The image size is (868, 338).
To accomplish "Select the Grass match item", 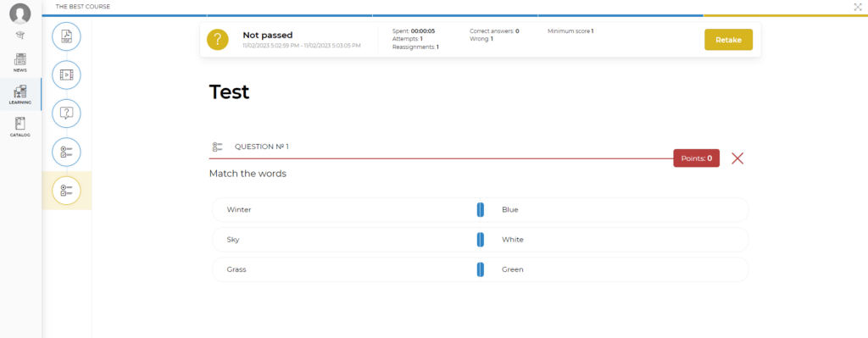I will click(346, 269).
